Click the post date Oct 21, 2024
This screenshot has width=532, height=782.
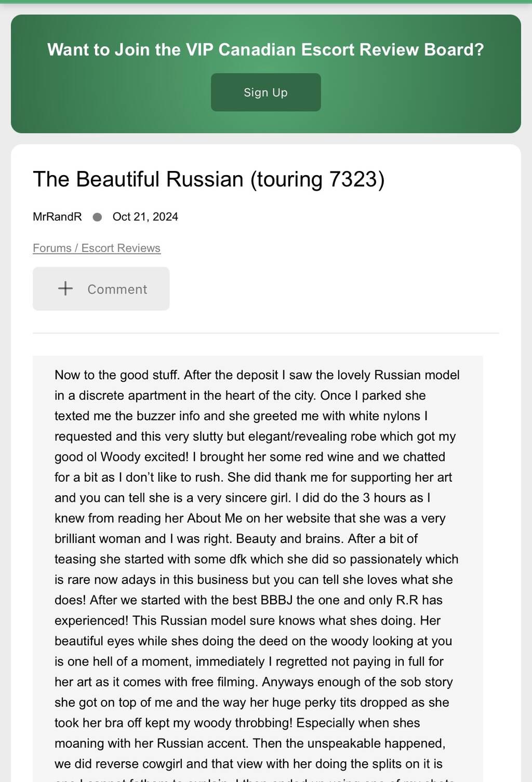click(145, 217)
